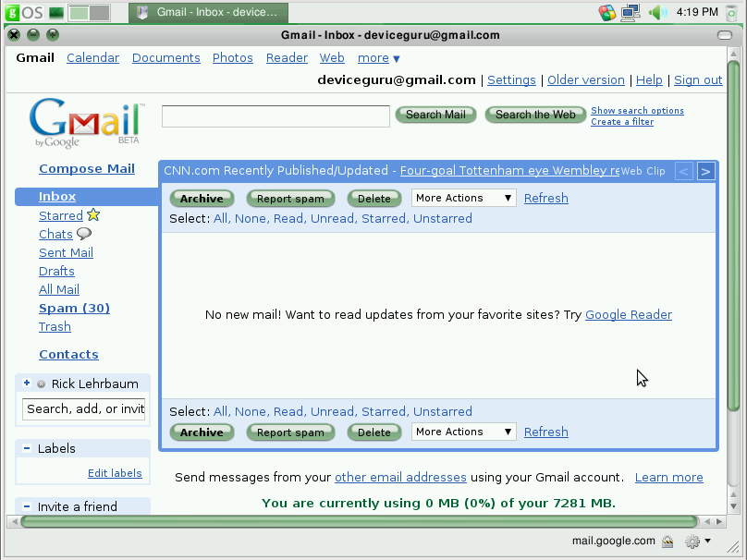
Task: Show the next web clip with the > arrow
Action: coord(706,171)
